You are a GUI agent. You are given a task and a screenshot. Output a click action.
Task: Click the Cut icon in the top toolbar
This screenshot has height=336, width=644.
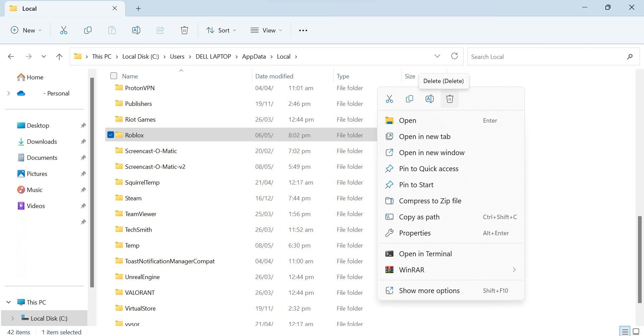click(x=63, y=30)
